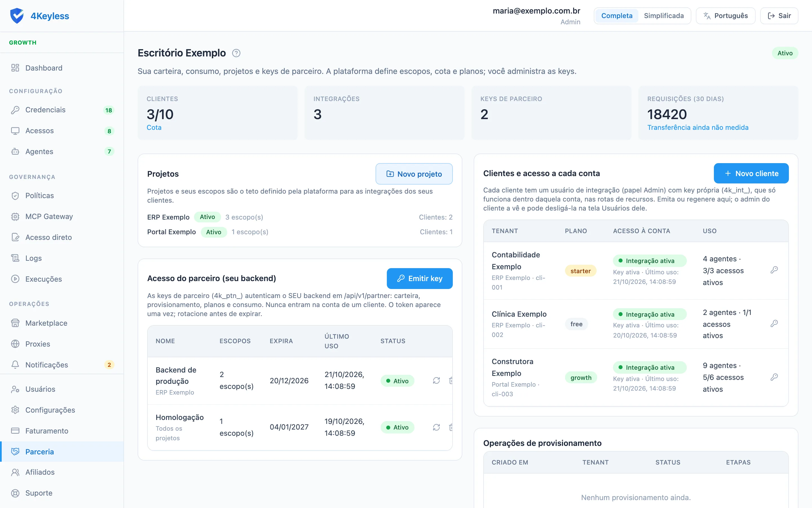Click the Sair logout button
812x508 pixels.
779,16
